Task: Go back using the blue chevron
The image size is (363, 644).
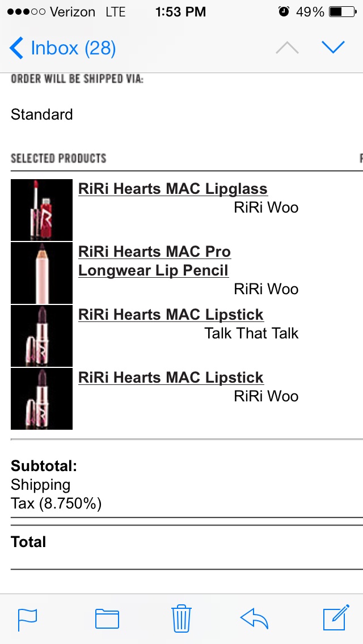Action: point(16,48)
